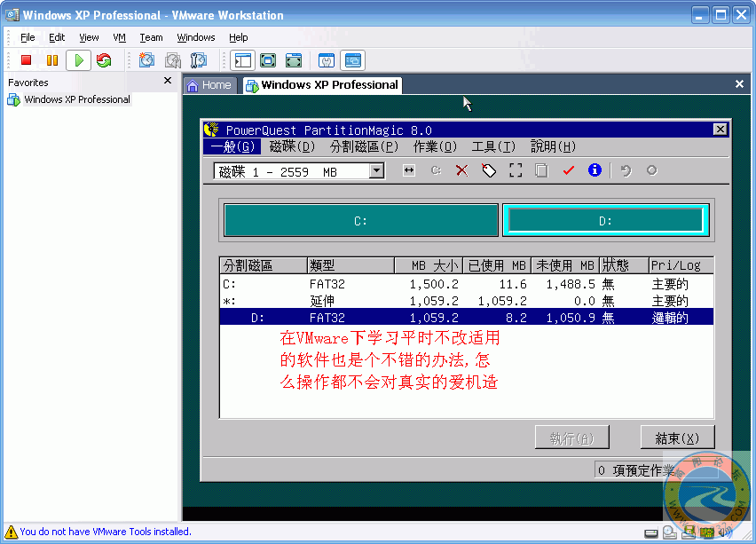Click PartitionMagic resize/move partition icon
The image size is (756, 544).
409,170
